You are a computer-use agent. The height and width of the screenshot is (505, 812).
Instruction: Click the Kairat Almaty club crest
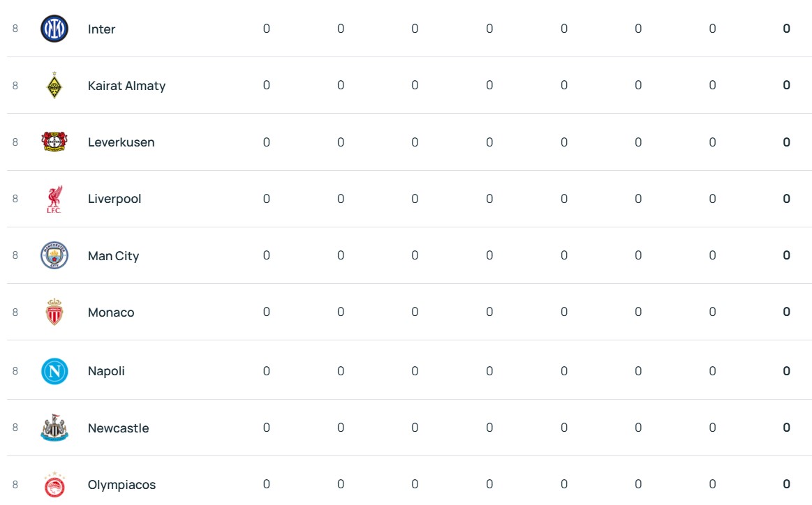click(x=54, y=85)
